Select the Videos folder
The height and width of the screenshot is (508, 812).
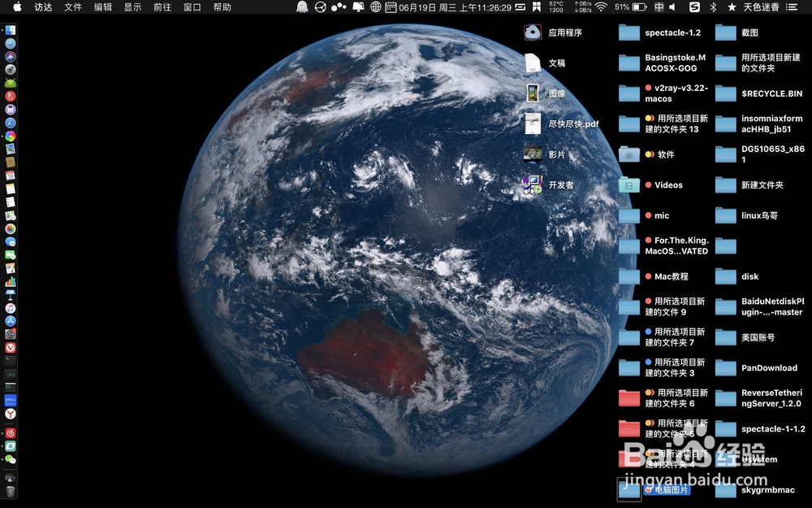tap(651, 185)
